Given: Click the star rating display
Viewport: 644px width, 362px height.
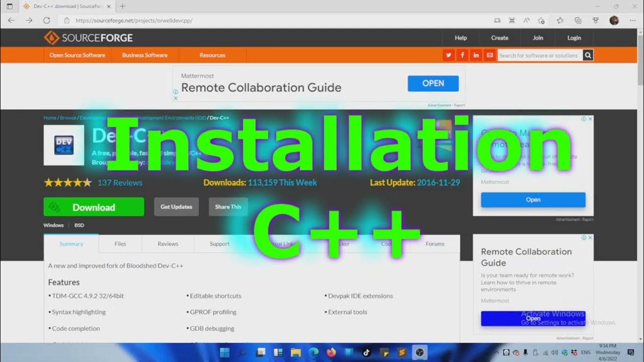Looking at the screenshot, I should (67, 183).
